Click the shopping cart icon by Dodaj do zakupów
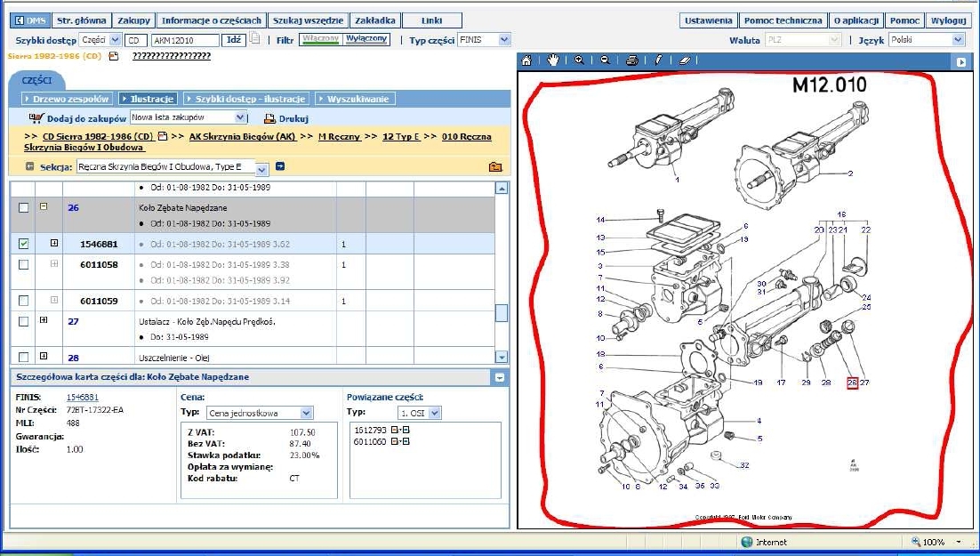 [36, 118]
